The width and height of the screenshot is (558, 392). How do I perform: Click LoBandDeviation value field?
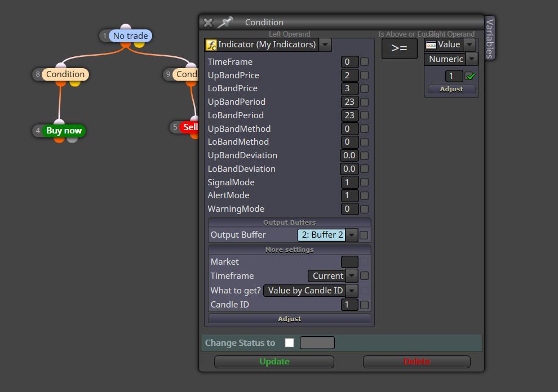tap(349, 168)
